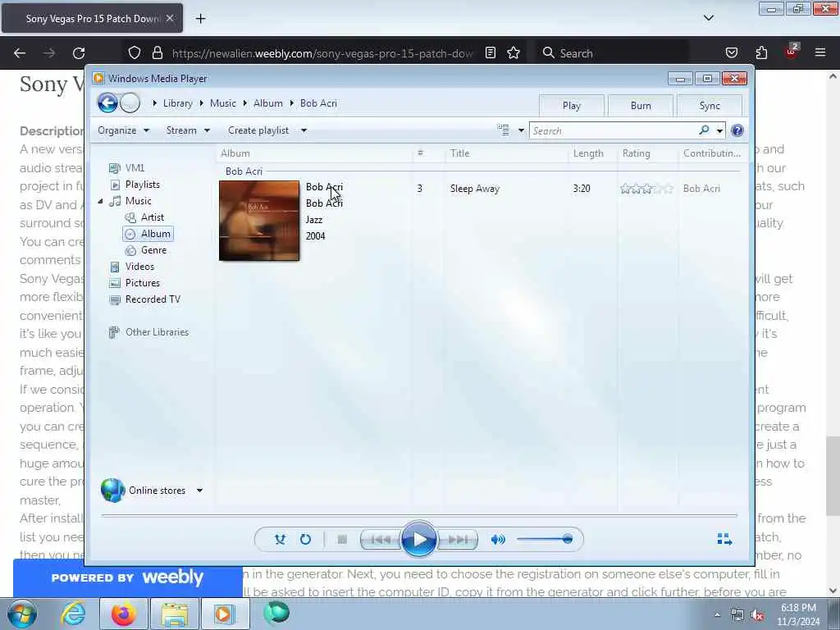
Task: Click Library in the breadcrumb
Action: point(178,103)
